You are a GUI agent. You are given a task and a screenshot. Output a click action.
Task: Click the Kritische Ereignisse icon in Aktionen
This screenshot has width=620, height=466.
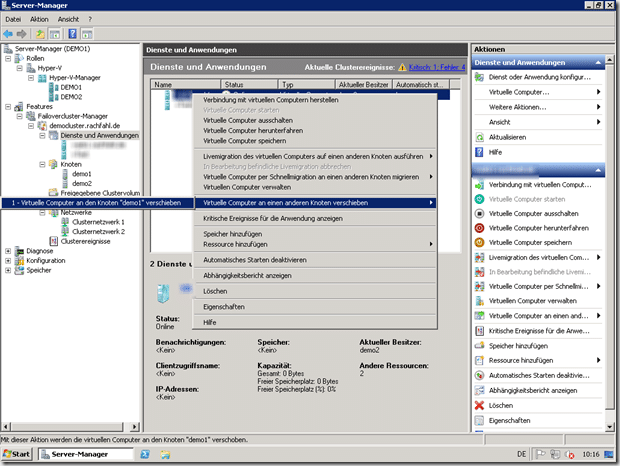pos(479,331)
